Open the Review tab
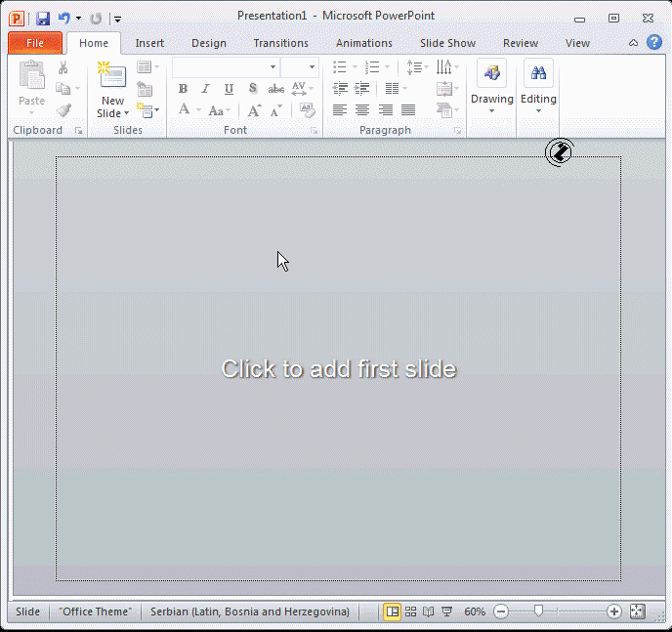The height and width of the screenshot is (632, 672). [521, 43]
